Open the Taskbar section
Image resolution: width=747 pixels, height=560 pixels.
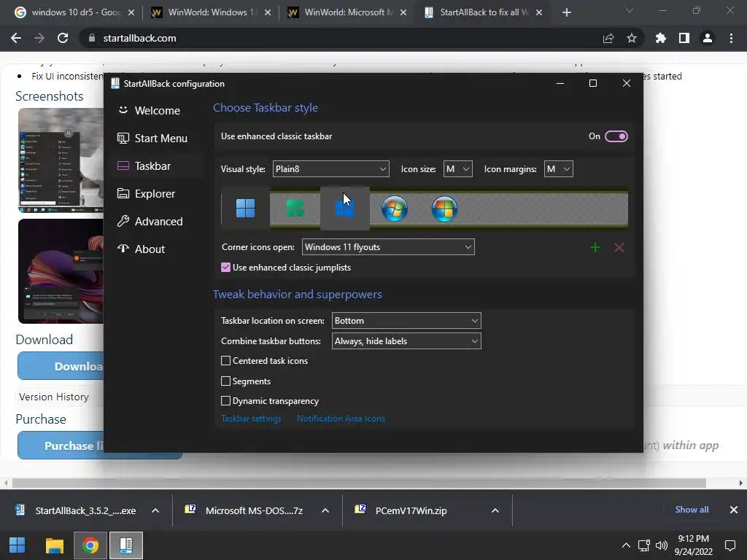click(x=157, y=166)
